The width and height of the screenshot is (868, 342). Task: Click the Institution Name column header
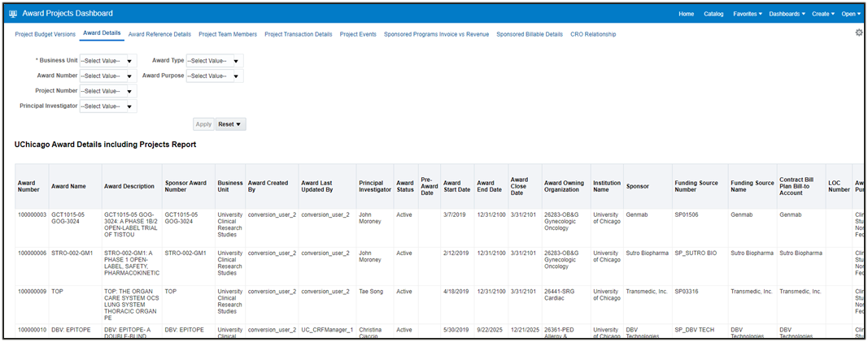click(607, 186)
